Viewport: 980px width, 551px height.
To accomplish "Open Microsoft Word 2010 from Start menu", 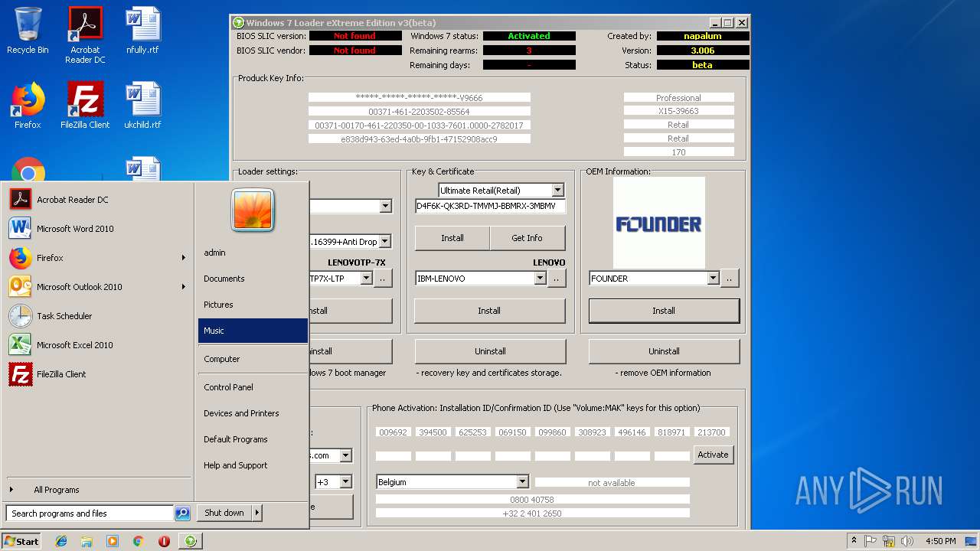I will [x=97, y=229].
